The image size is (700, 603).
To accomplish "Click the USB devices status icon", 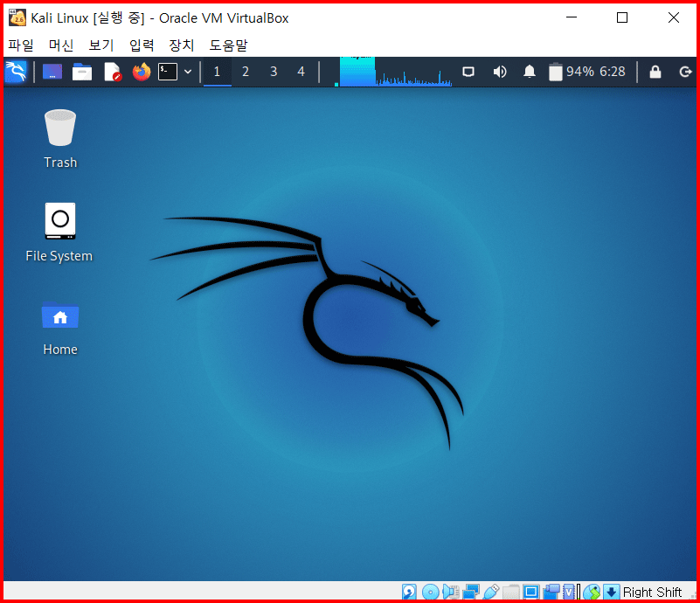I will pos(491,592).
